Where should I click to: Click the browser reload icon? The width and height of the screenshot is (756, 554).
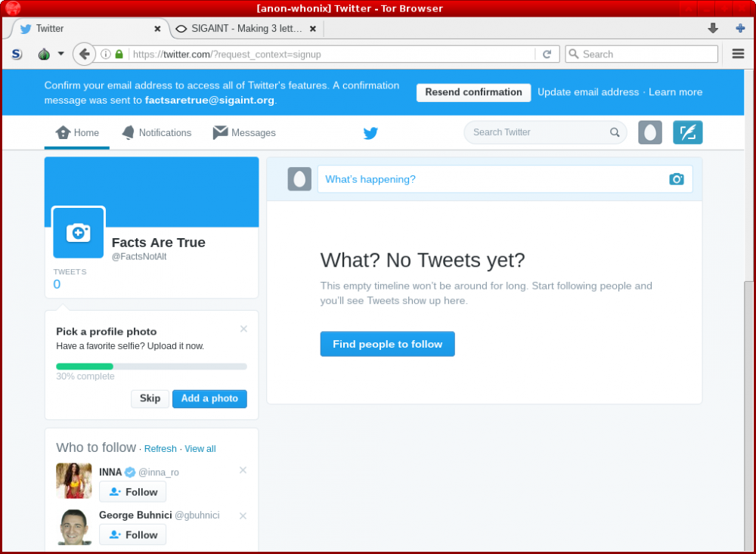547,54
